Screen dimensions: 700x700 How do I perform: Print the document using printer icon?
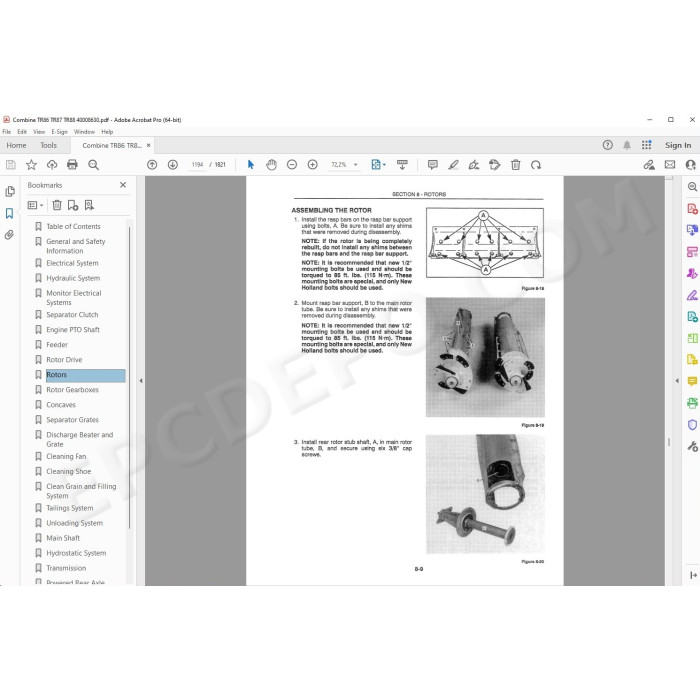72,165
